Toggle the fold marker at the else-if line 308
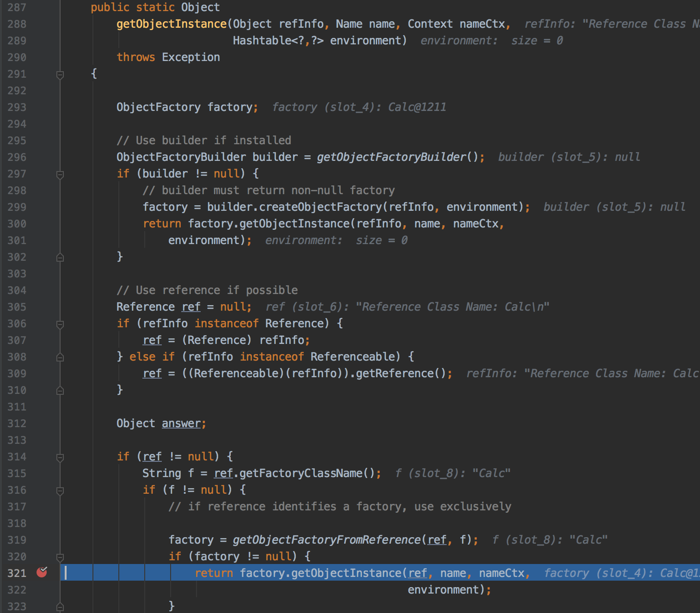The image size is (700, 613). point(60,357)
